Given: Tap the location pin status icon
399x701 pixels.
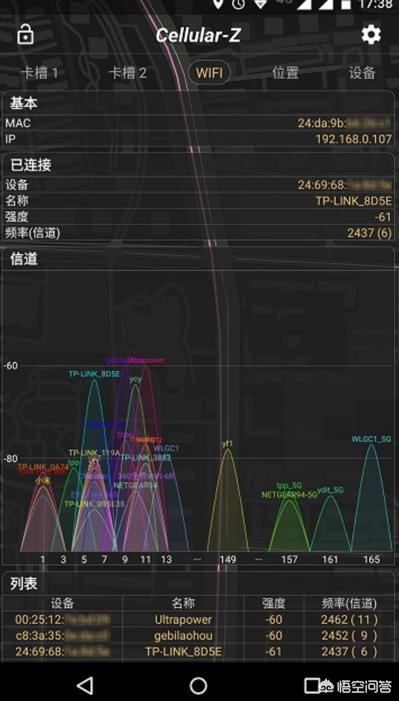Looking at the screenshot, I should point(218,4).
